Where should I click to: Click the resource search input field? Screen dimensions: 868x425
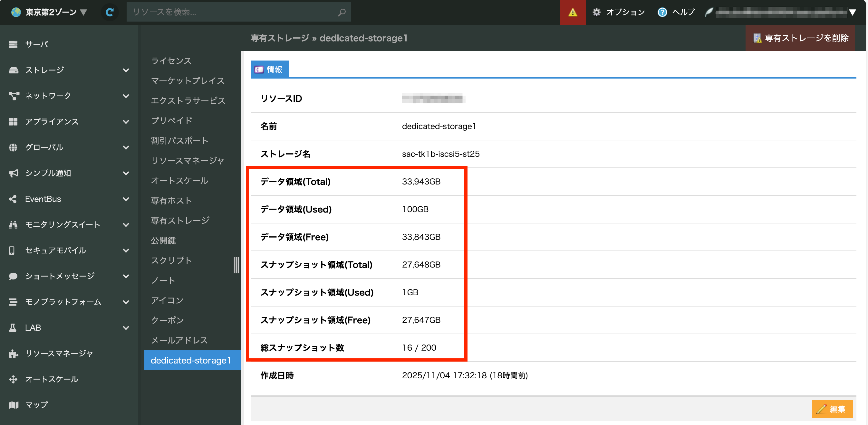[x=233, y=13]
